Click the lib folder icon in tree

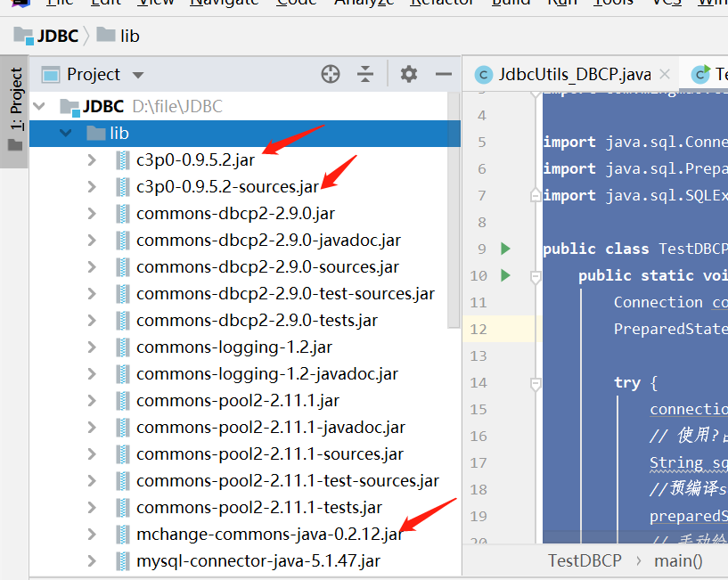[x=96, y=133]
